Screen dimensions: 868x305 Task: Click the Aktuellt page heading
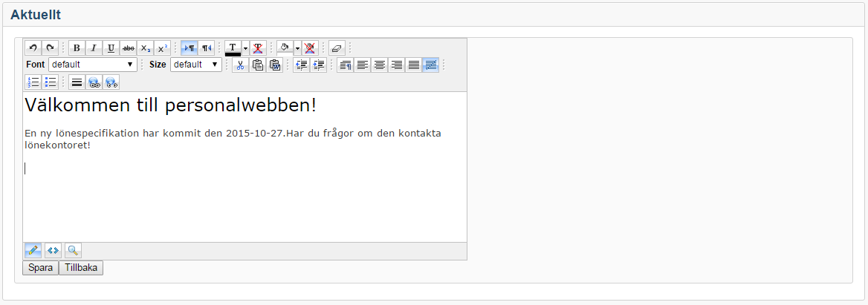coord(36,15)
